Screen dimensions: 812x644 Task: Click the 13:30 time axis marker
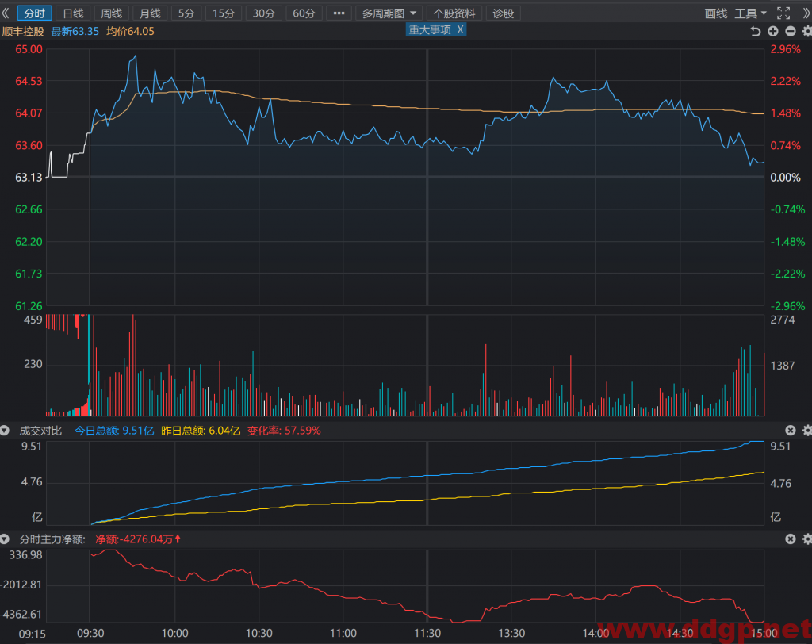[x=511, y=634]
